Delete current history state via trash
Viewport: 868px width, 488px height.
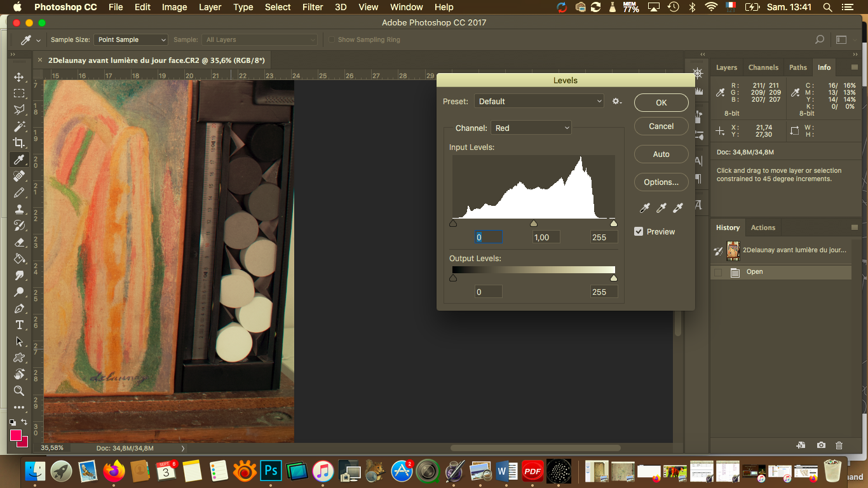click(x=839, y=445)
